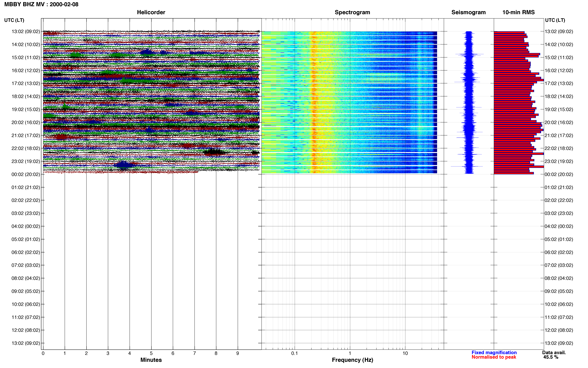The height and width of the screenshot is (368, 588).
Task: Click the 'Minutes' x-axis label
Action: 151,360
